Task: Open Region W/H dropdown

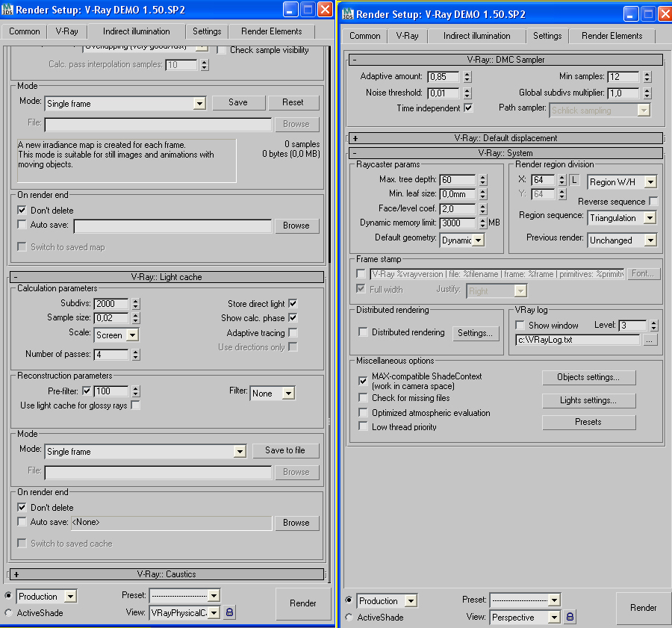Action: coord(650,181)
